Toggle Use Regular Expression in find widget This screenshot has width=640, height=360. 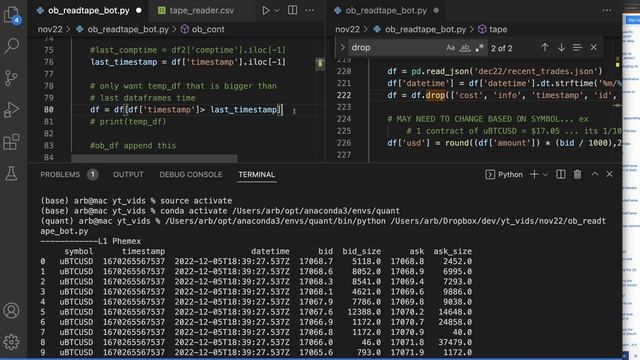coord(480,48)
